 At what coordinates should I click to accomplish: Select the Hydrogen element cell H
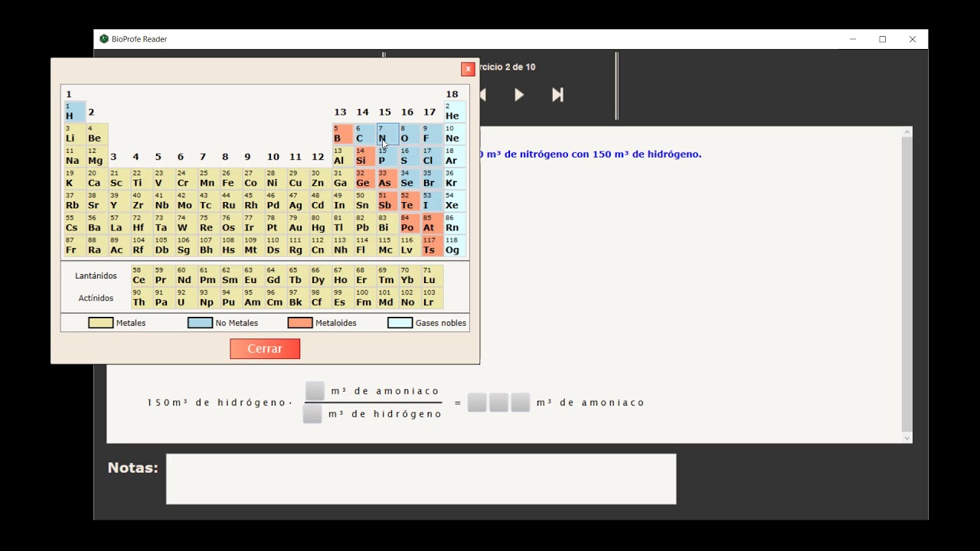[x=74, y=112]
